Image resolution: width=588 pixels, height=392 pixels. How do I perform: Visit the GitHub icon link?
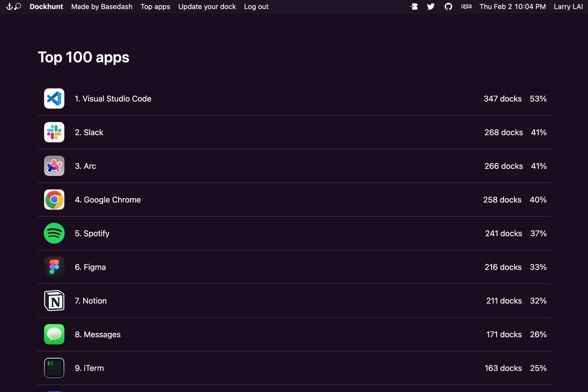(448, 6)
